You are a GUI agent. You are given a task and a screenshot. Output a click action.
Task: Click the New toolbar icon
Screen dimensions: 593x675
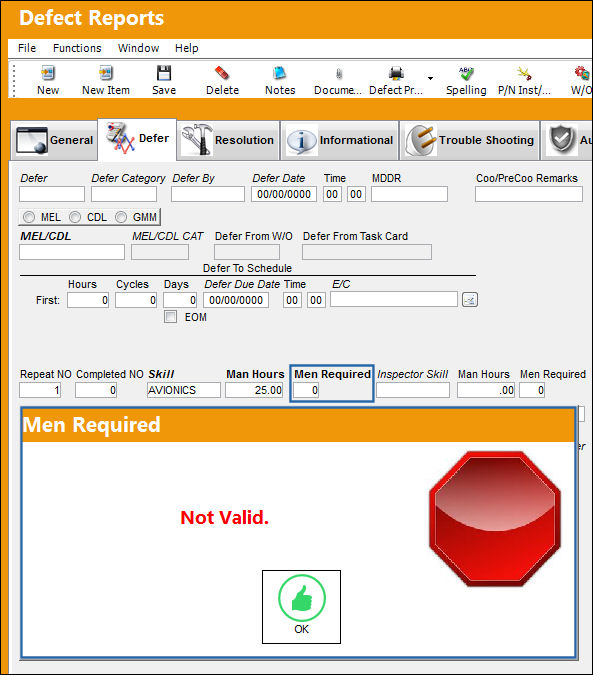(x=48, y=73)
